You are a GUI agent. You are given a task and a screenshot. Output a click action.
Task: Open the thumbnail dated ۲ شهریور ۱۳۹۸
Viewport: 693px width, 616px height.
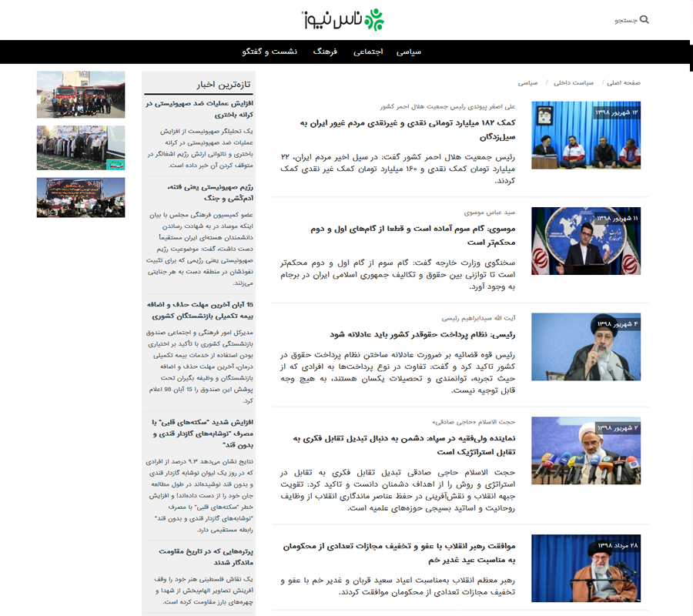586,450
